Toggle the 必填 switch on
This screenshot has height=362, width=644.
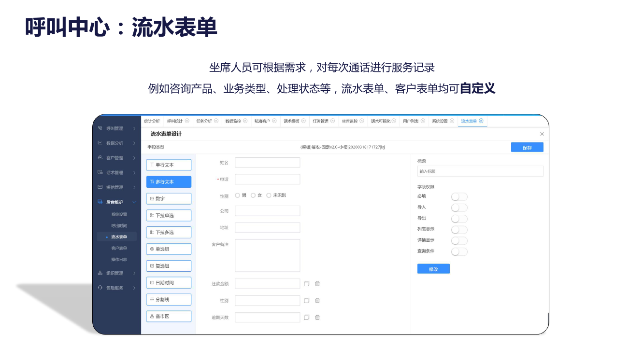click(459, 196)
